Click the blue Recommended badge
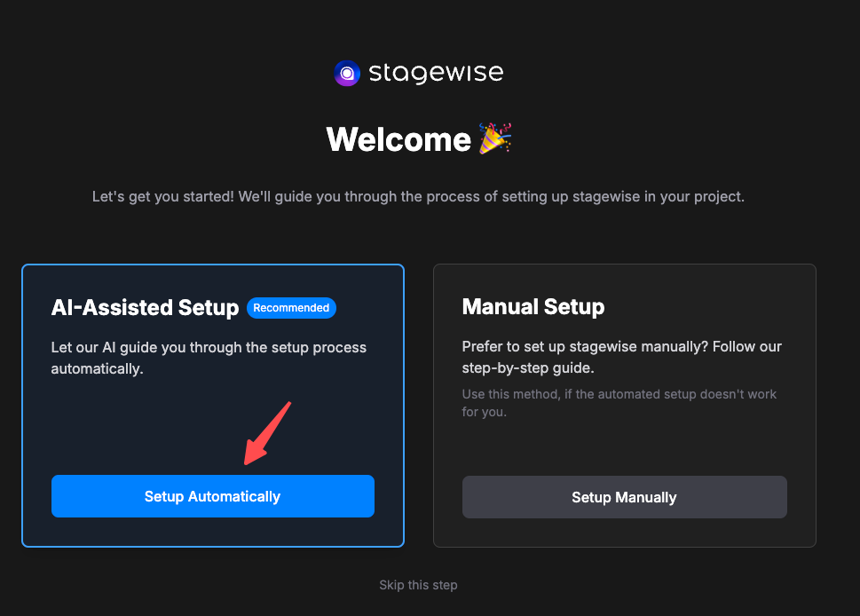 (x=291, y=308)
